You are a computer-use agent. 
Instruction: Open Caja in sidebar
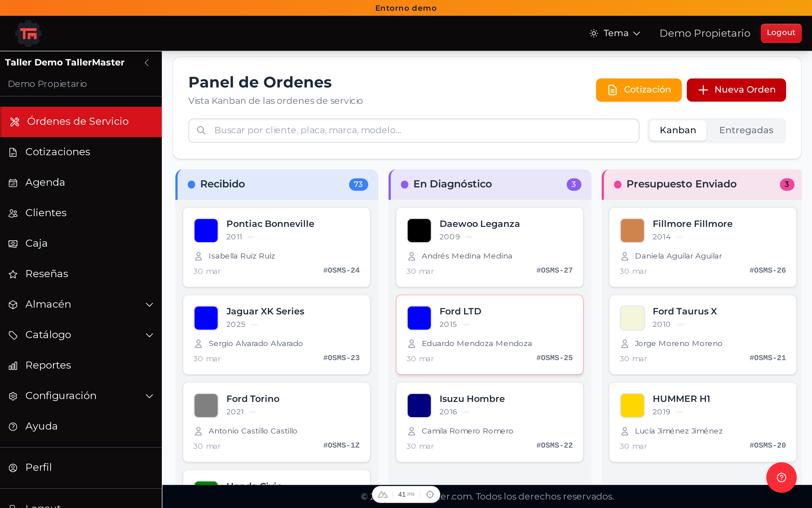(x=81, y=244)
